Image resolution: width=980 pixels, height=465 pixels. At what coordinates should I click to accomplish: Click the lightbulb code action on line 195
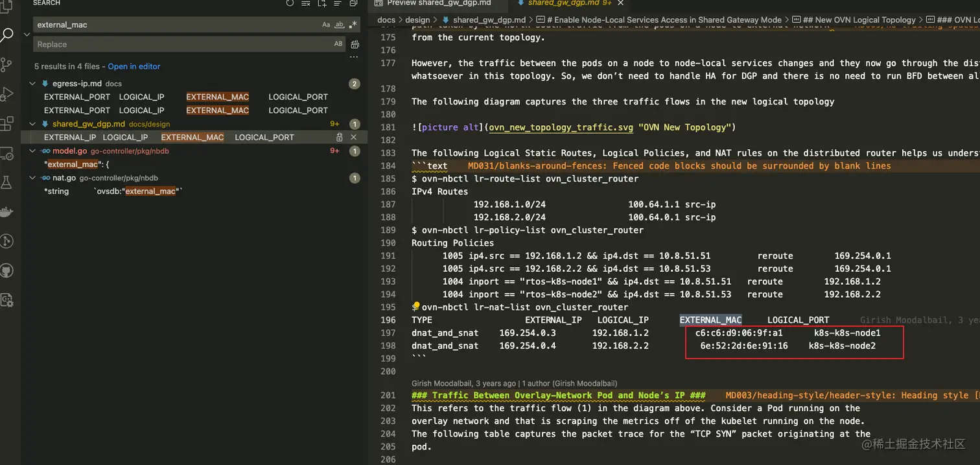click(417, 306)
